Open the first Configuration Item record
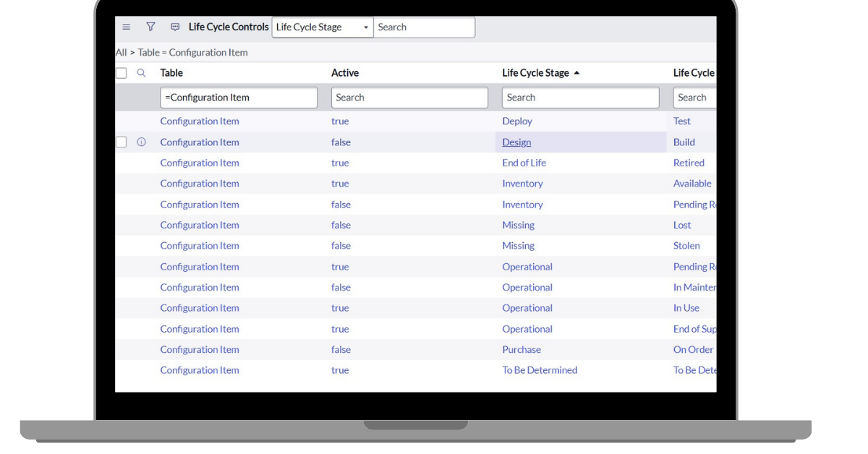 (x=200, y=121)
